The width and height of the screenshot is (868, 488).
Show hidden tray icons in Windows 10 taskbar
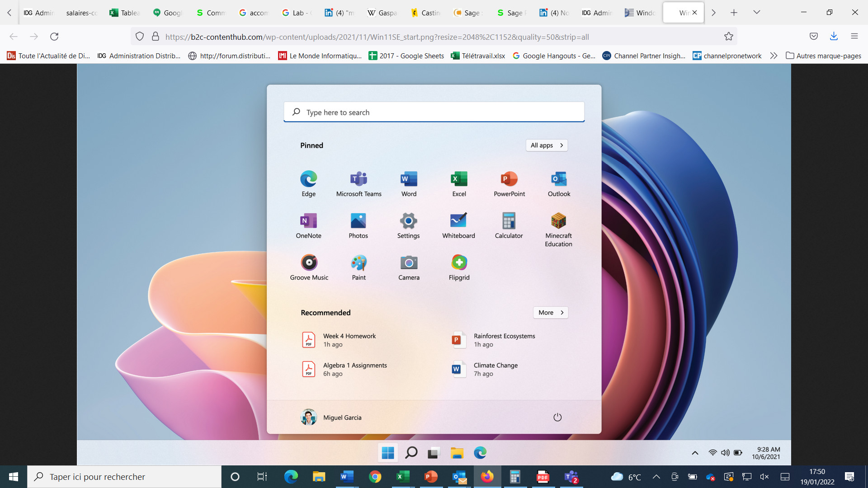point(656,477)
